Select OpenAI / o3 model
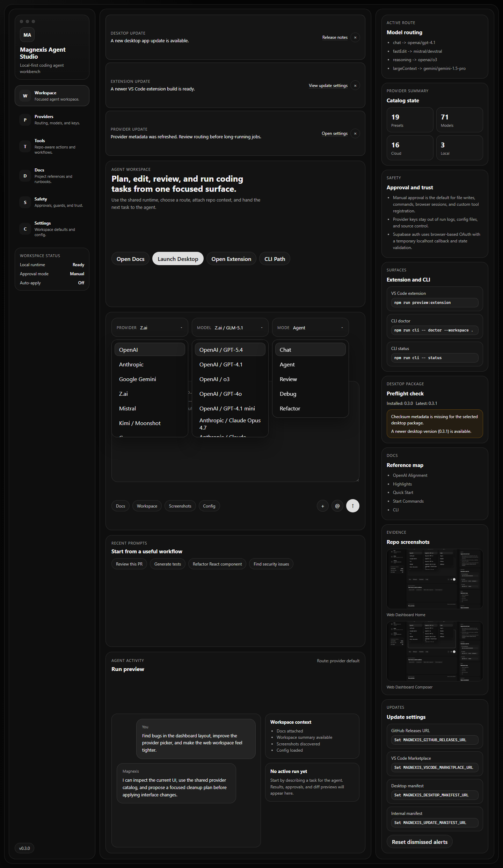 (x=230, y=379)
